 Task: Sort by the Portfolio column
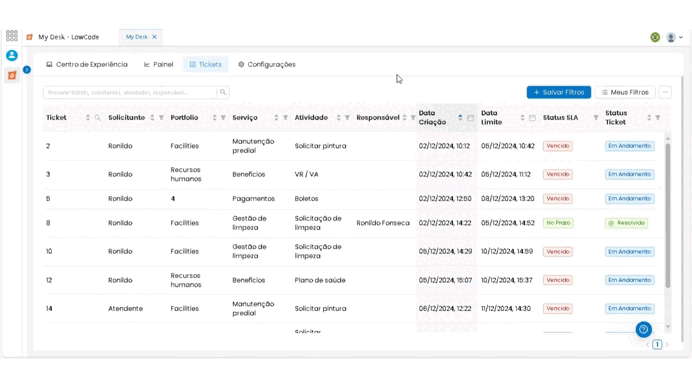(x=214, y=117)
